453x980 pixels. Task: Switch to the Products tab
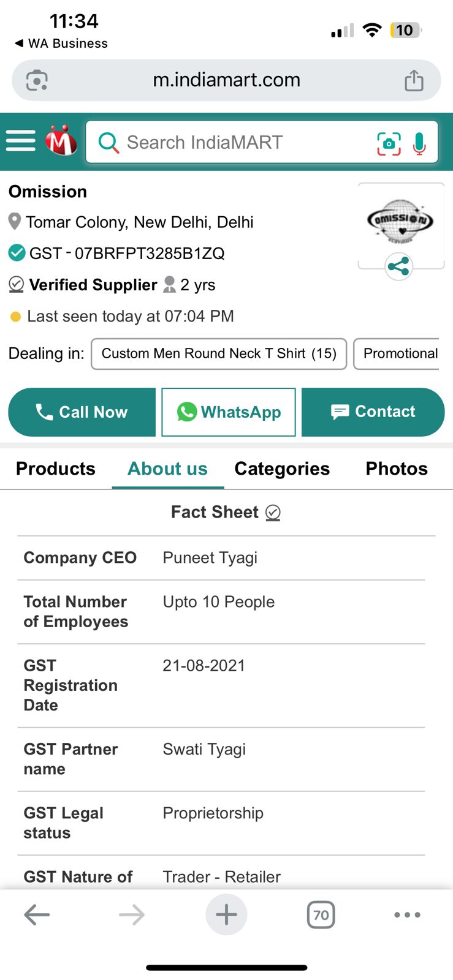coord(56,469)
